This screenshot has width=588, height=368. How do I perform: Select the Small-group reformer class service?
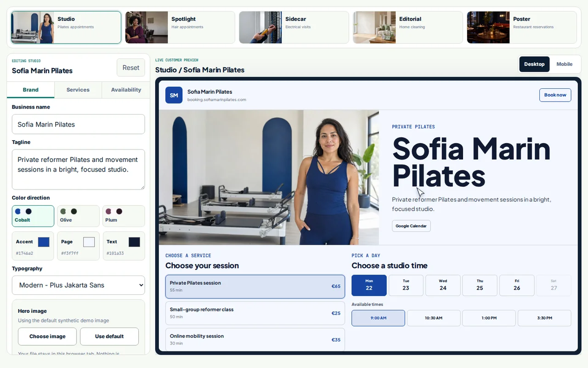click(x=255, y=313)
